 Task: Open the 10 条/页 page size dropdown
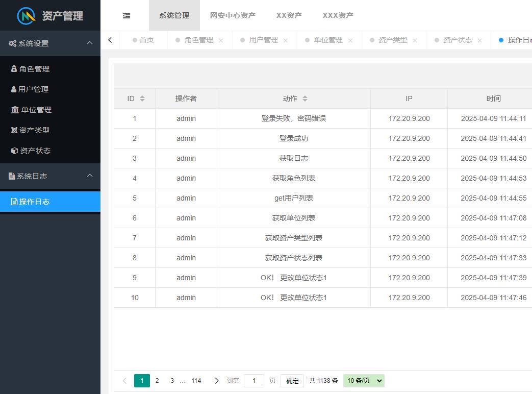pyautogui.click(x=364, y=381)
